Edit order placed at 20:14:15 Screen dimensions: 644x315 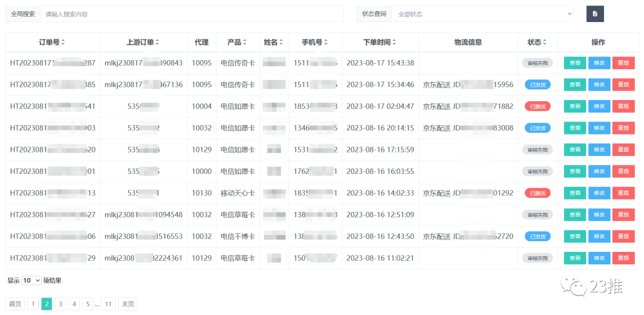(x=599, y=128)
